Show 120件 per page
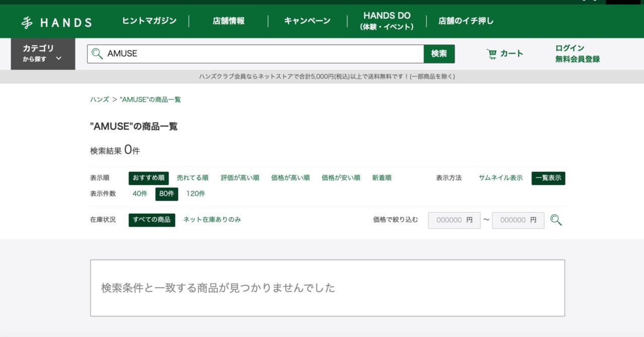This screenshot has height=337, width=644. (x=196, y=194)
